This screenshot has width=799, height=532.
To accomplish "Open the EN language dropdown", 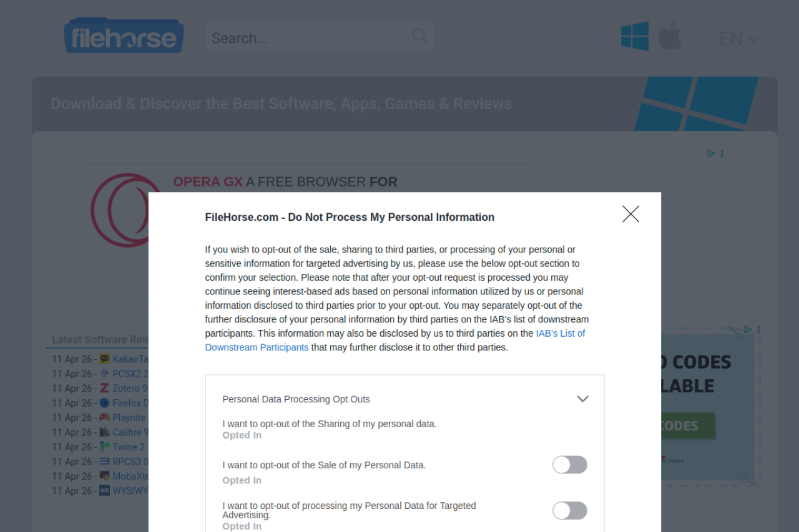I will (x=738, y=39).
